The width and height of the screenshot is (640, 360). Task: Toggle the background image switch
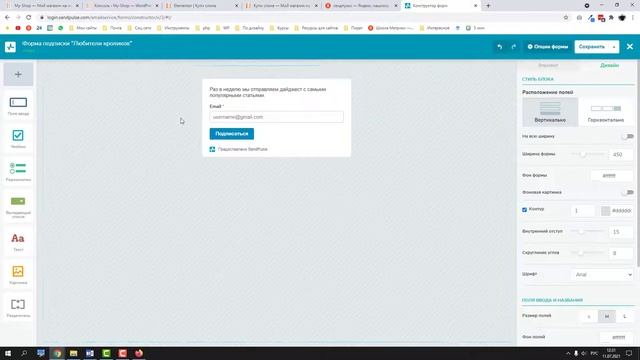point(627,192)
